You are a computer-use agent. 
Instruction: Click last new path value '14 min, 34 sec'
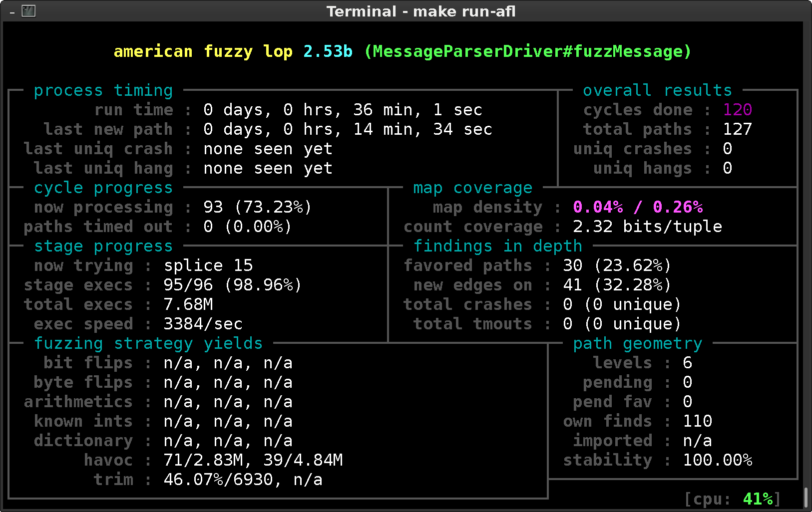[423, 129]
